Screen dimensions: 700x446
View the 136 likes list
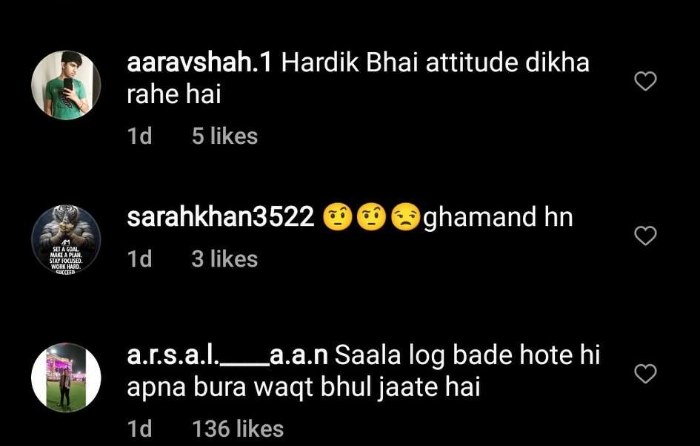(238, 429)
